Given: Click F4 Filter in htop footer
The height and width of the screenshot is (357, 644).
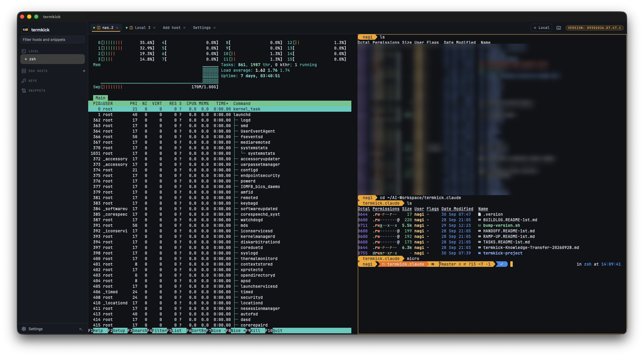Looking at the screenshot, I should [157, 331].
